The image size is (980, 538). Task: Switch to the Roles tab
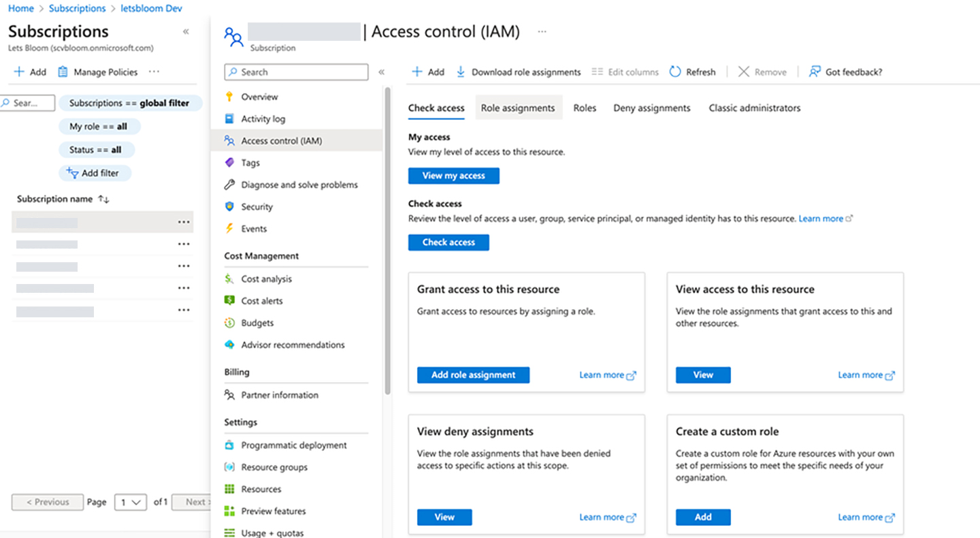pyautogui.click(x=585, y=108)
